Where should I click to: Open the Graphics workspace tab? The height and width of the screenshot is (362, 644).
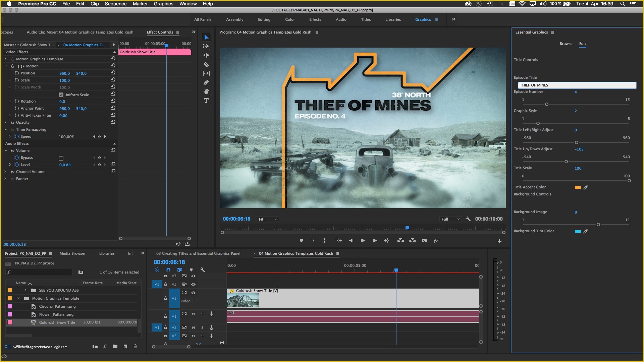pyautogui.click(x=423, y=19)
